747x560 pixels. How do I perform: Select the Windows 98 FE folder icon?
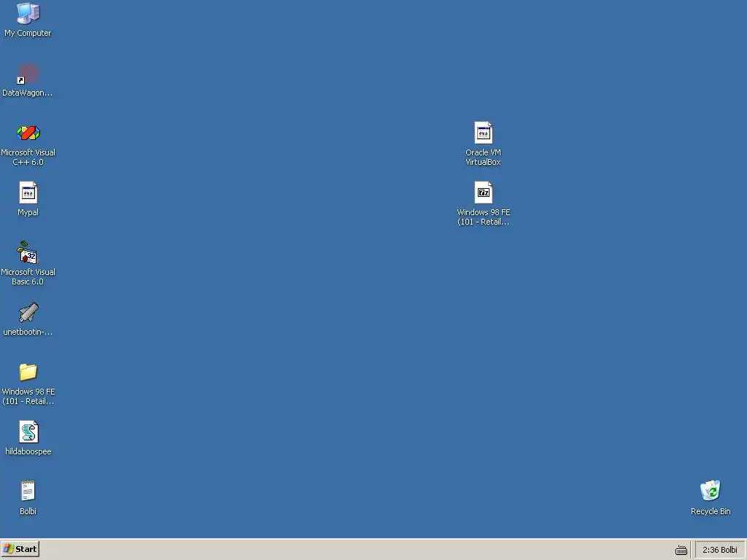(x=28, y=373)
